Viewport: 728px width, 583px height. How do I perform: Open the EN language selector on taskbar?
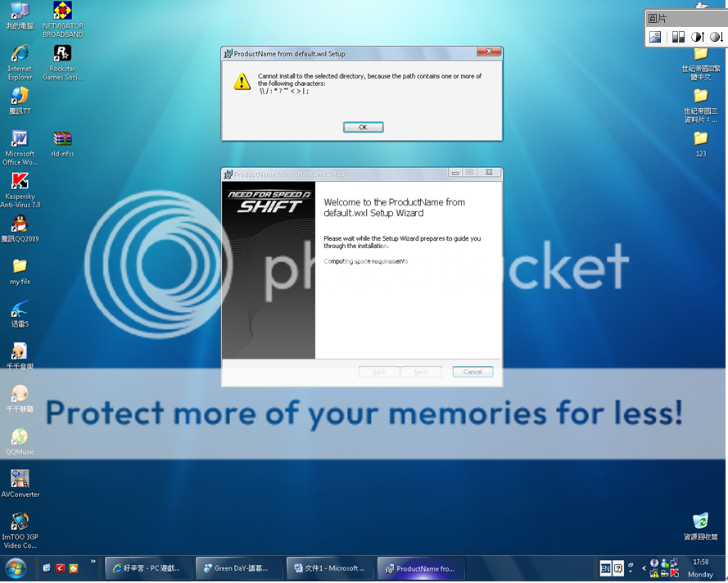(x=605, y=567)
